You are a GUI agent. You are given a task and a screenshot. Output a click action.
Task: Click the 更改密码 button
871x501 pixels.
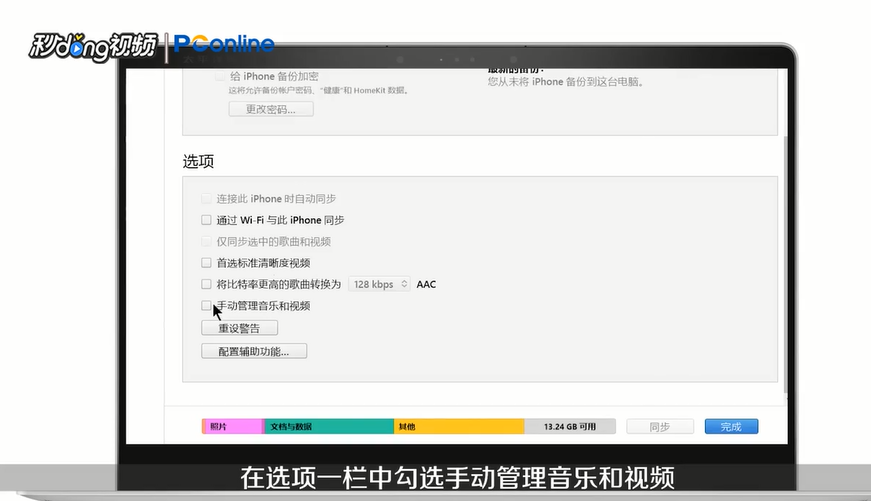click(271, 109)
